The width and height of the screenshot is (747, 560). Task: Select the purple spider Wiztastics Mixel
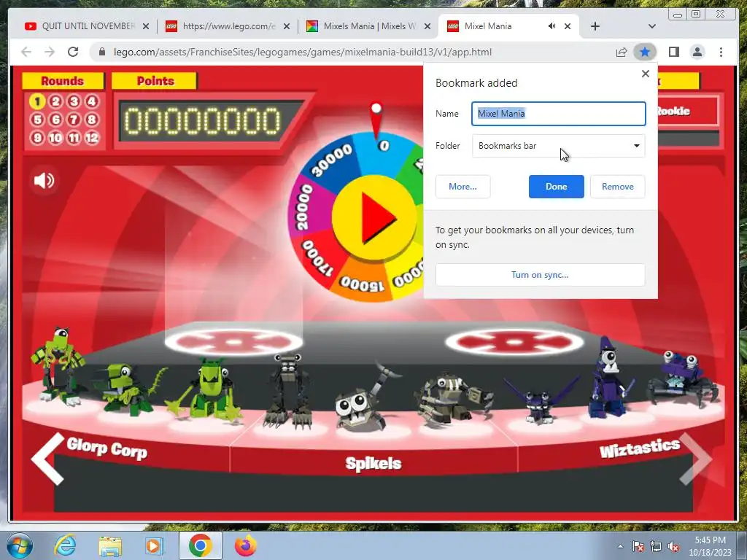pos(682,378)
